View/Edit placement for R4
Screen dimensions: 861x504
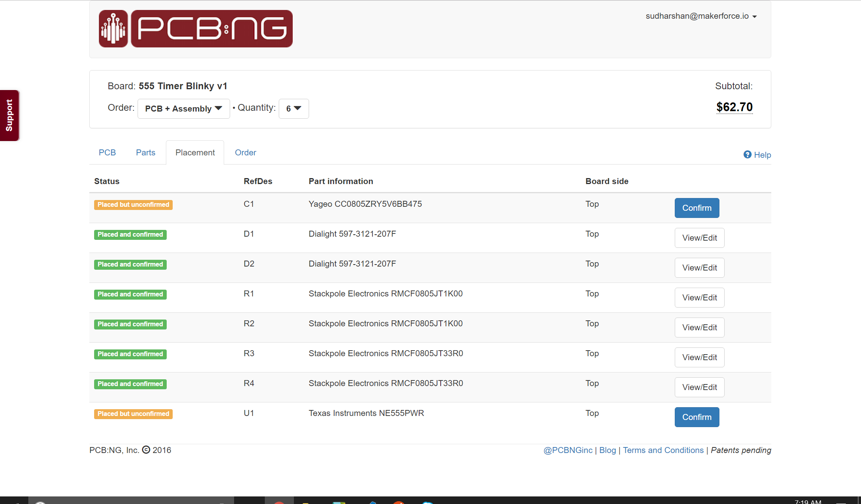[x=699, y=387]
